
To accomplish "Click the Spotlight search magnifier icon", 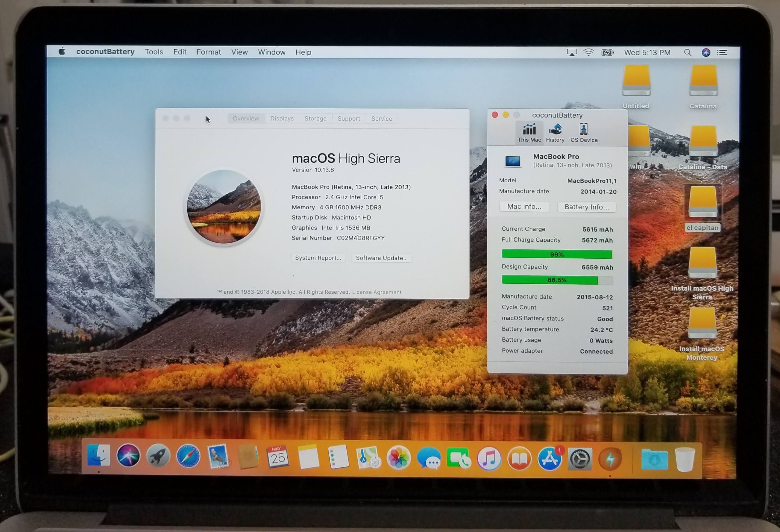I will [687, 53].
